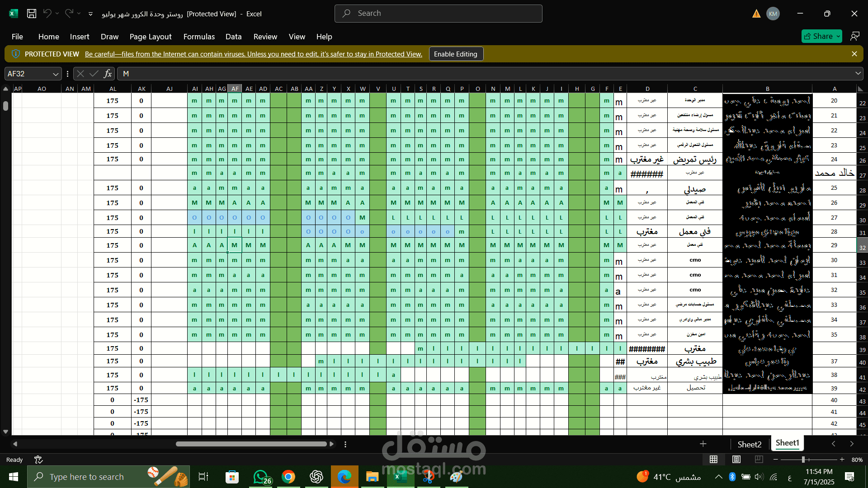Open Customize Quick Access Toolbar arrow
This screenshot has height=488, width=868.
point(90,14)
